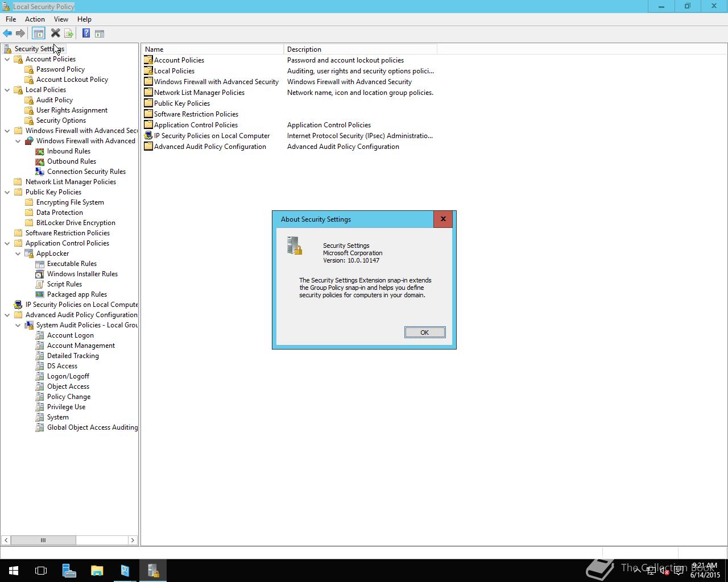Click the Back arrow toolbar icon

[7, 34]
